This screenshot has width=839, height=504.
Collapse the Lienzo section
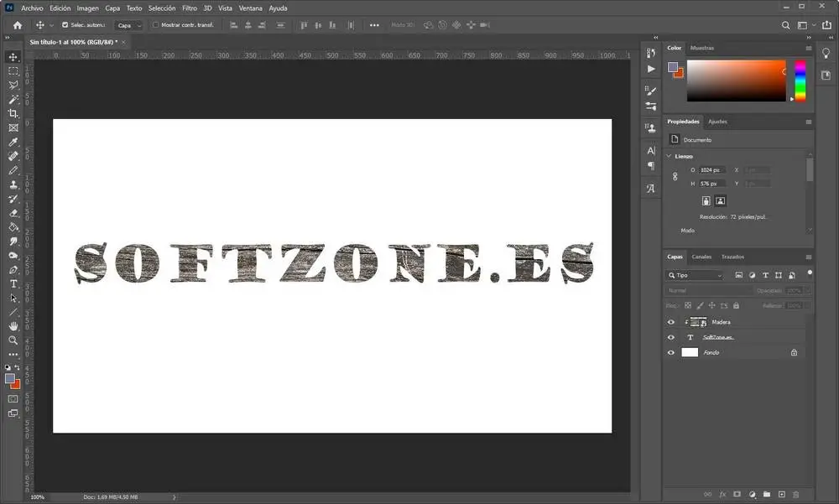tap(669, 156)
